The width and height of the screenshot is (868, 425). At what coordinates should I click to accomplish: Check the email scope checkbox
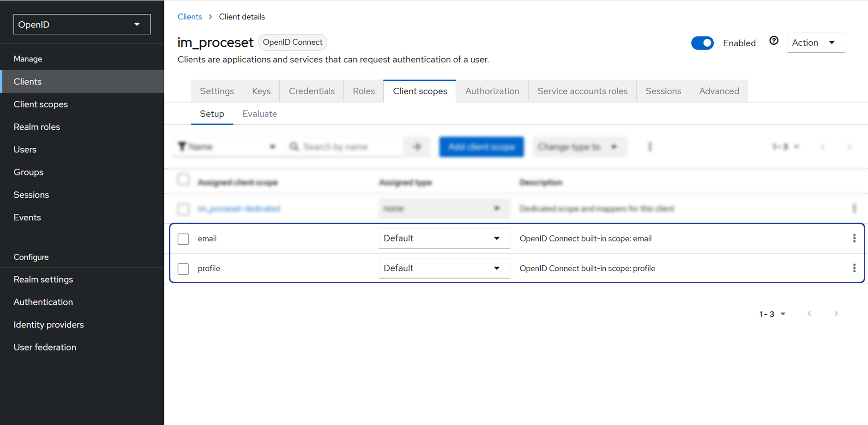pyautogui.click(x=183, y=239)
